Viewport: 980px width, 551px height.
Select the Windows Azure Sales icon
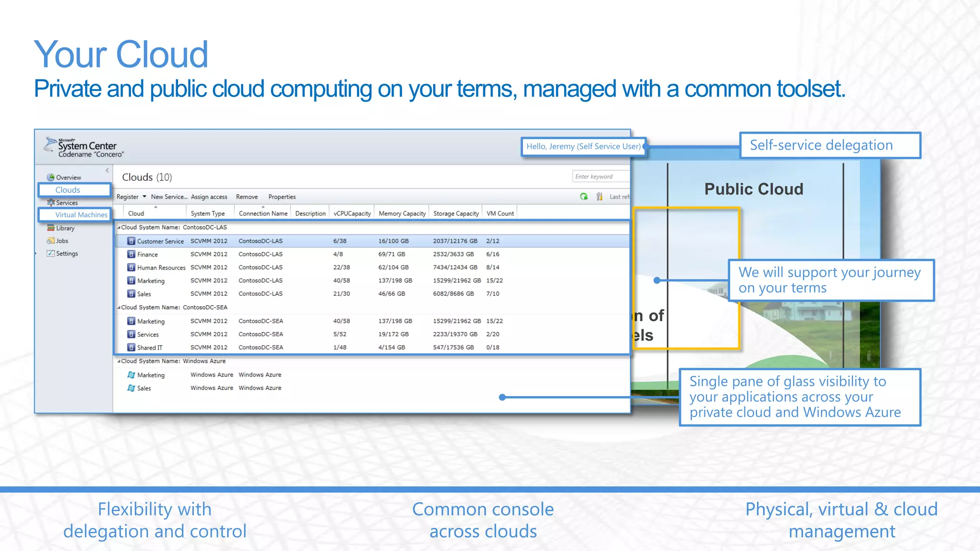[x=131, y=388]
